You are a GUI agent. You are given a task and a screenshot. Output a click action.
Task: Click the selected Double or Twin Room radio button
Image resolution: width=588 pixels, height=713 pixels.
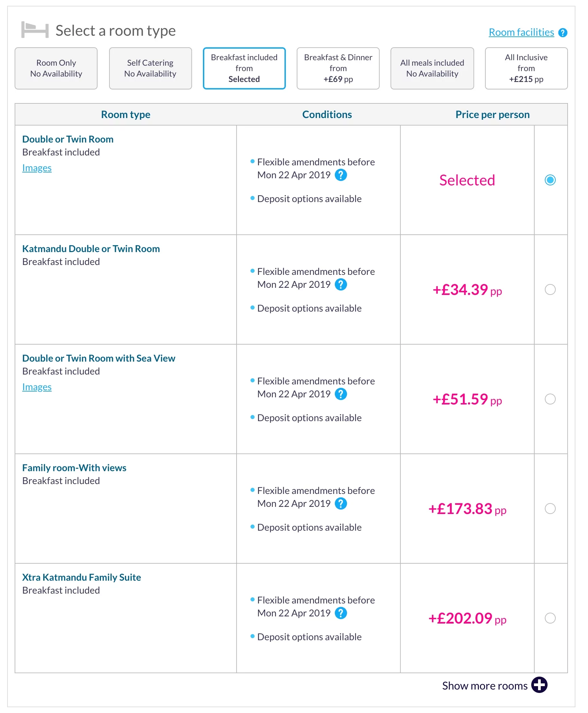coord(550,180)
